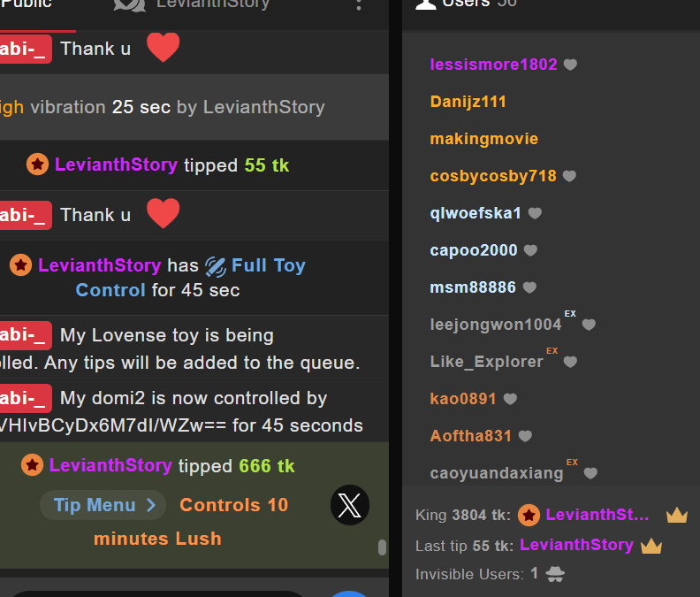Click the star badge beside 666 tk tip
Viewport: 700px width, 597px height.
[x=32, y=465]
